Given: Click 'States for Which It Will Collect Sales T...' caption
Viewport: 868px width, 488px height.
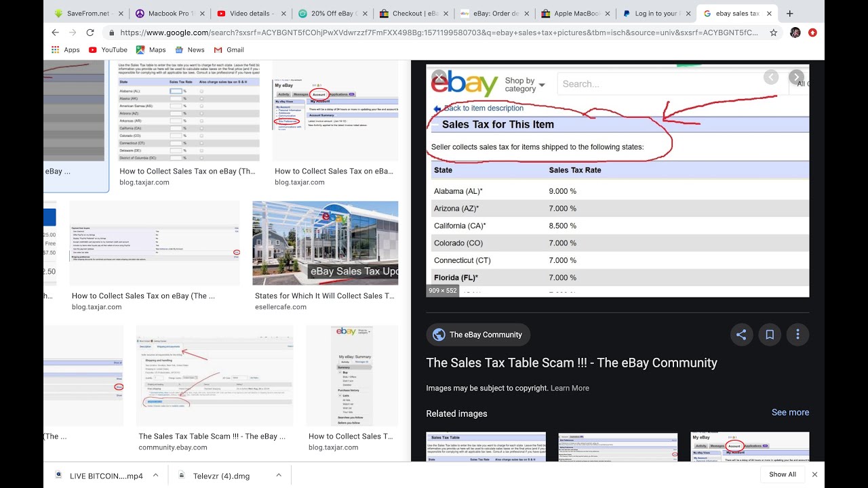Looking at the screenshot, I should (324, 296).
